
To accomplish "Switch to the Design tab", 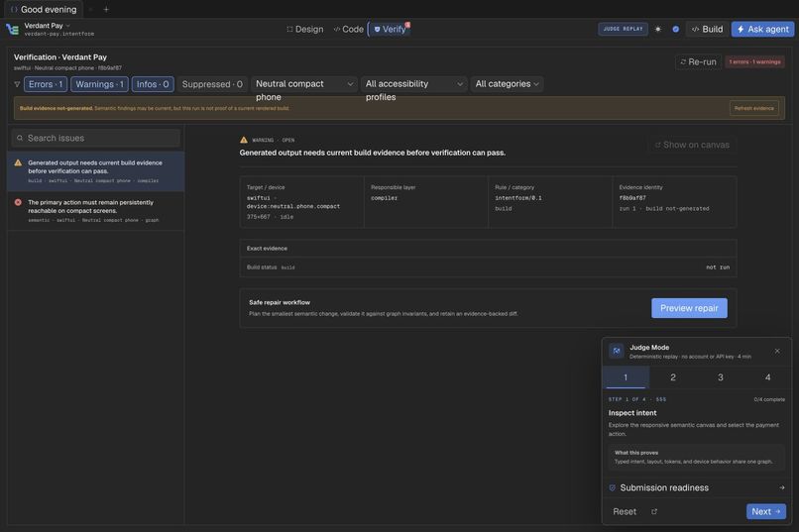I will pyautogui.click(x=304, y=29).
